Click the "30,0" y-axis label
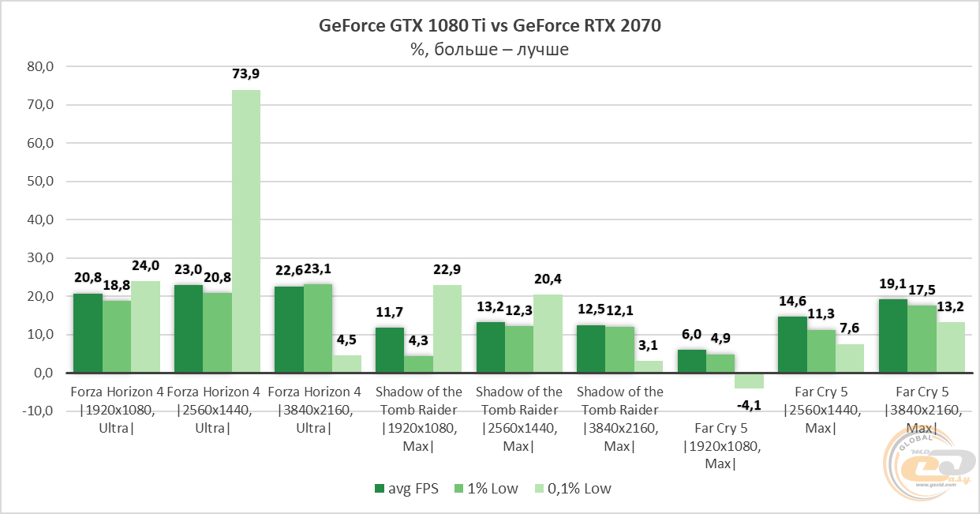The image size is (980, 514). pos(40,258)
